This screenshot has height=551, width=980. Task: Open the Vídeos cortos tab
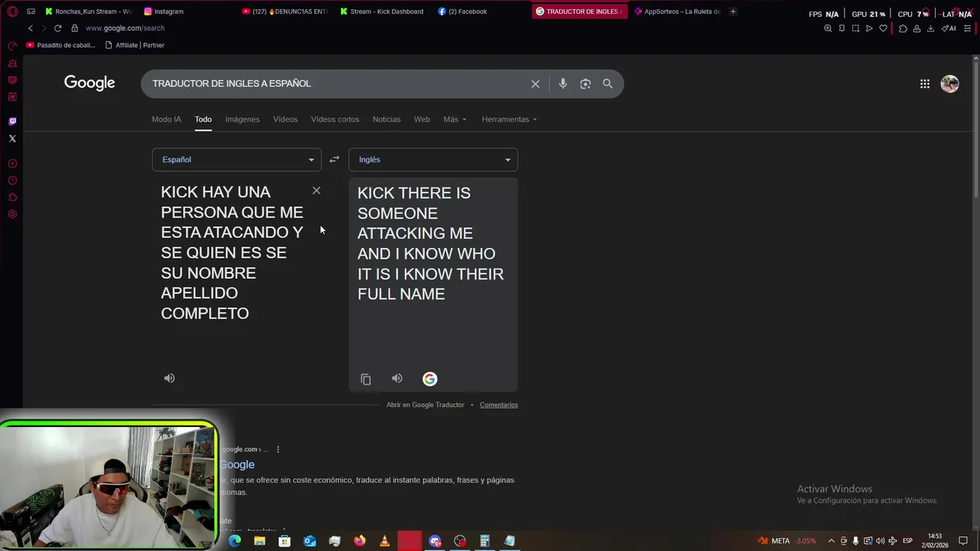335,119
